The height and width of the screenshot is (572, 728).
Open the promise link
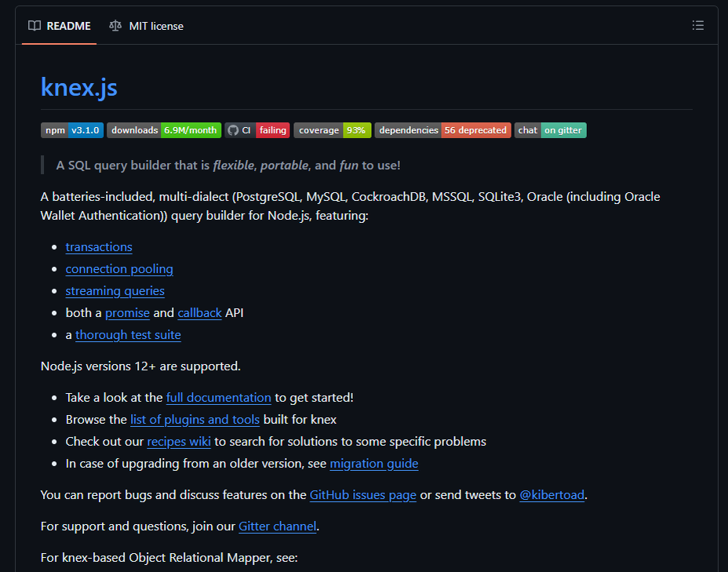coord(127,313)
